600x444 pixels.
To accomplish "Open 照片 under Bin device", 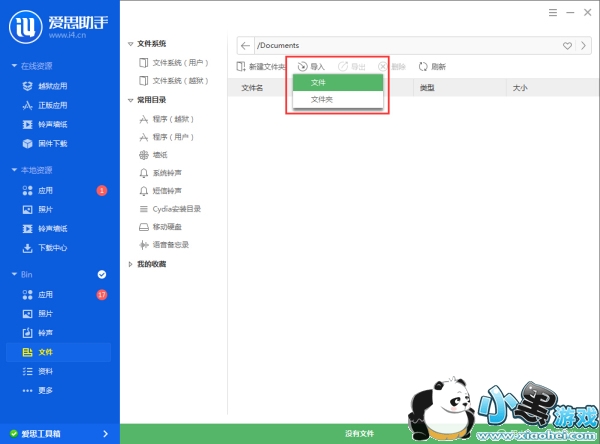I will click(x=38, y=313).
